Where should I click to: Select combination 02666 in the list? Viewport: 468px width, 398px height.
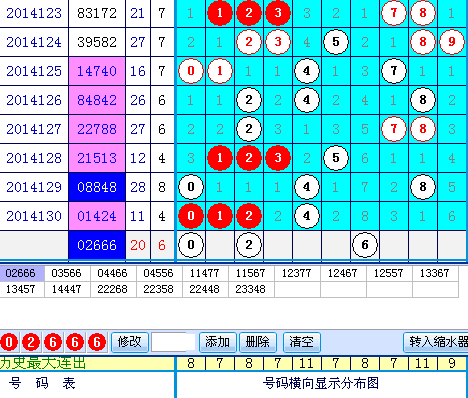pyautogui.click(x=22, y=273)
